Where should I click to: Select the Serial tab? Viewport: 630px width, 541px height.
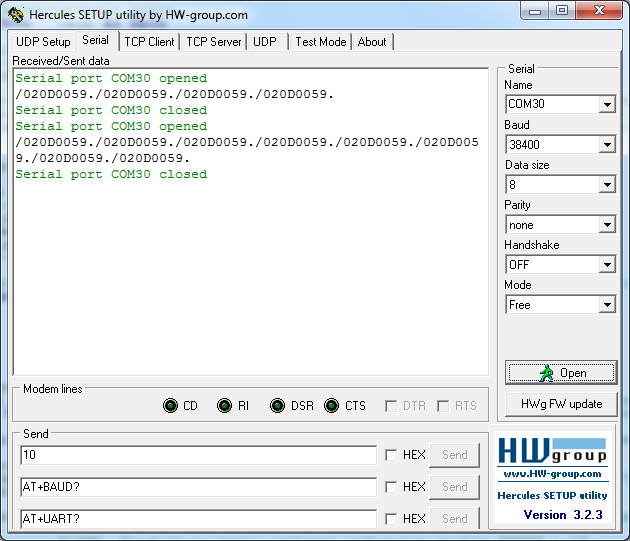click(96, 40)
